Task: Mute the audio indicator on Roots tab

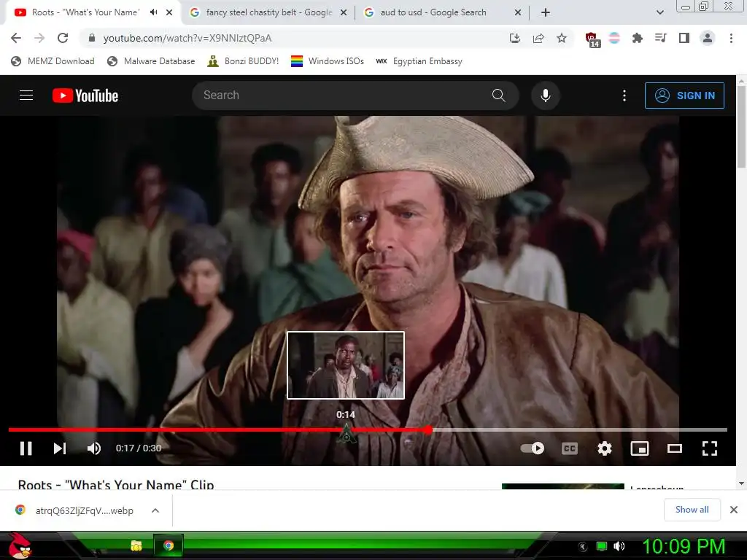Action: pos(153,12)
